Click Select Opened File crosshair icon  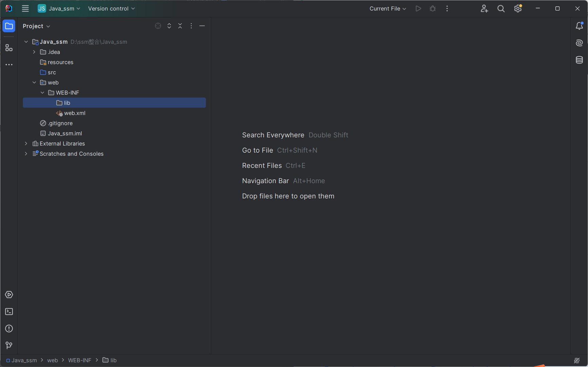click(x=158, y=26)
